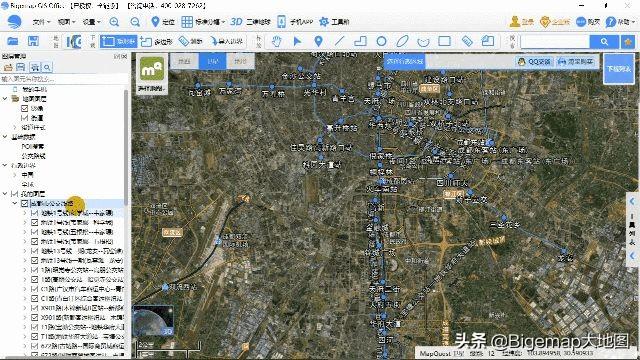Open the 设置 menu
The image size is (640, 360).
coord(91,22)
